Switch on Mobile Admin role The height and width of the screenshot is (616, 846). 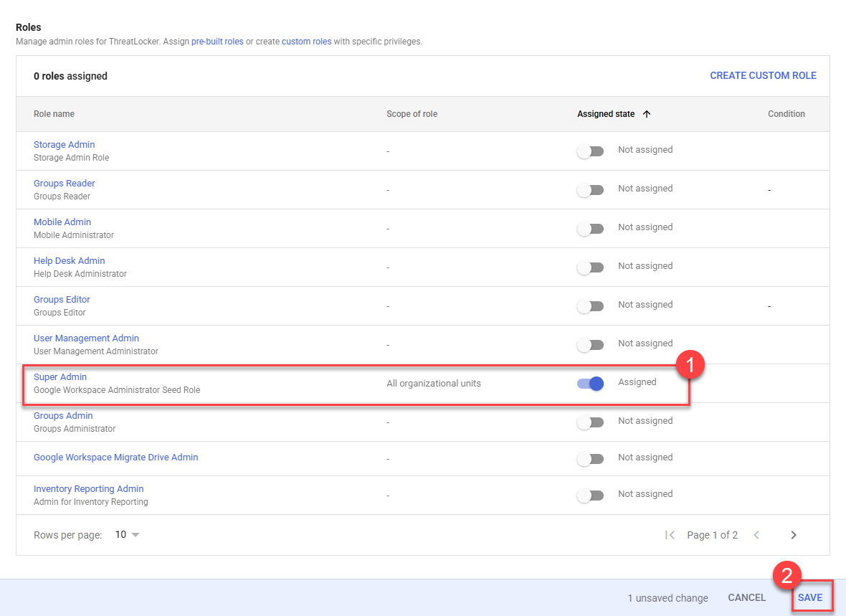pyautogui.click(x=590, y=228)
